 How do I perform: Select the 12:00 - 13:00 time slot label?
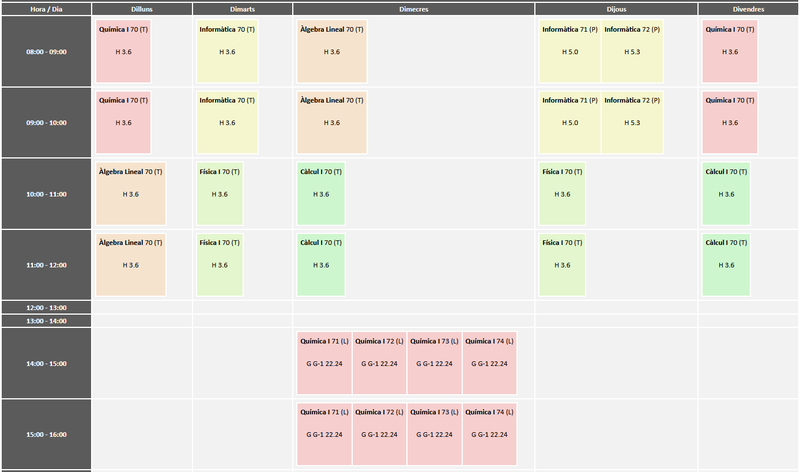pos(45,307)
